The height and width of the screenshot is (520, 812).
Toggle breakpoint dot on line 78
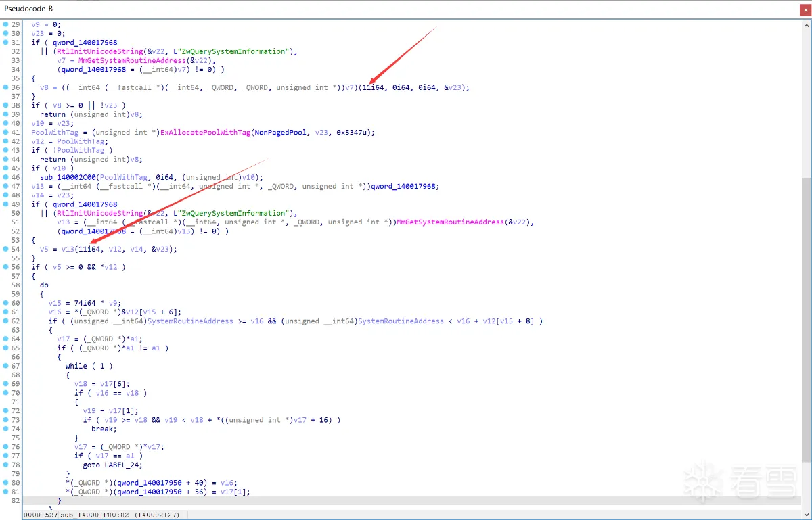pos(6,465)
